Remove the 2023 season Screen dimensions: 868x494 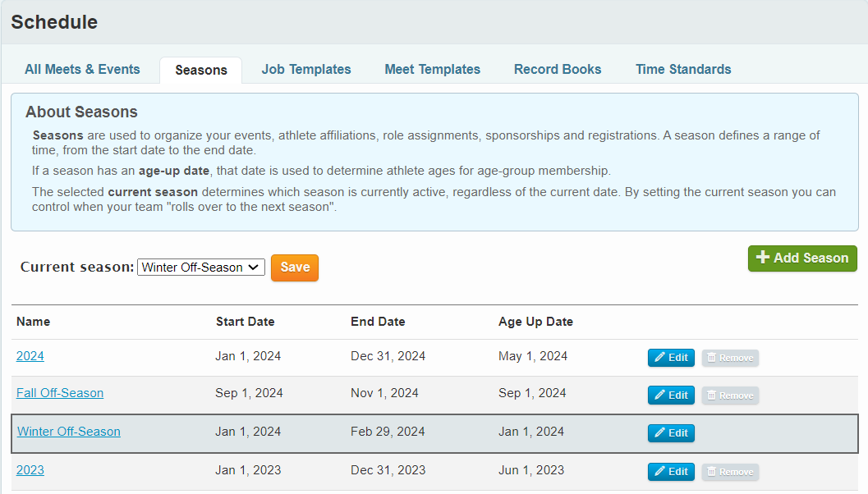730,472
